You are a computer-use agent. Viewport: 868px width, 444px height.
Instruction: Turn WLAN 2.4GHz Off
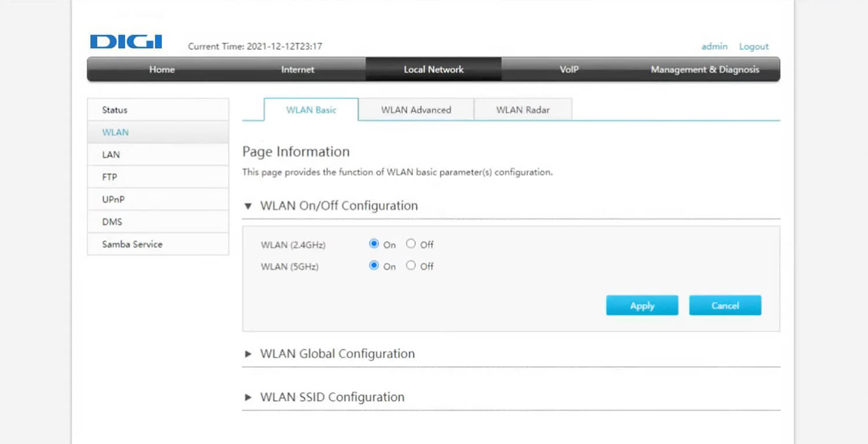(x=411, y=244)
